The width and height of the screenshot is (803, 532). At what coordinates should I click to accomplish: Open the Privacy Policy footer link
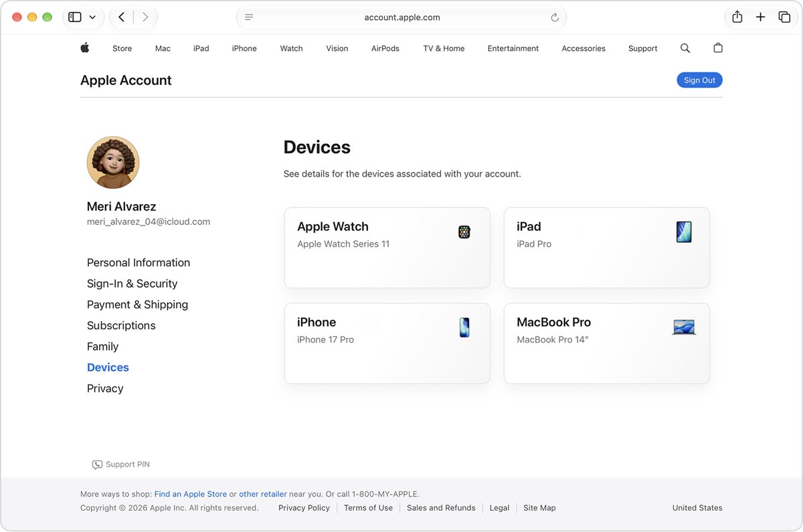tap(304, 508)
